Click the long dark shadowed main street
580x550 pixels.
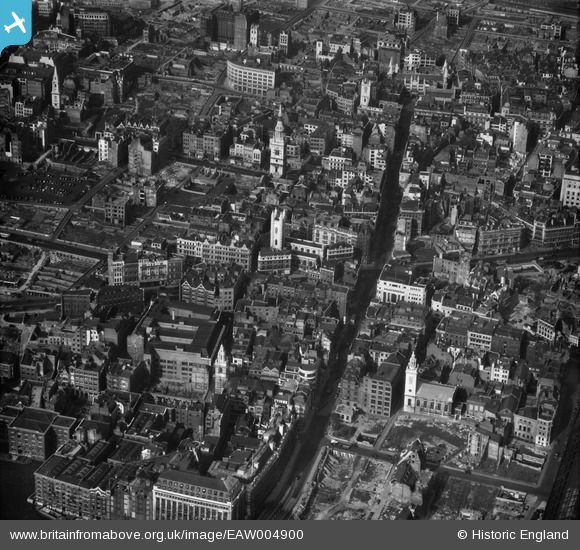pos(356,296)
